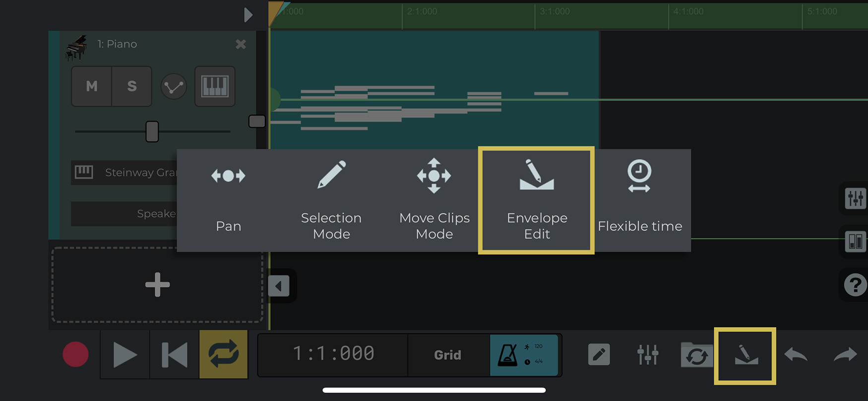The width and height of the screenshot is (868, 401).
Task: Select the Envelope Edit mode
Action: 536,200
